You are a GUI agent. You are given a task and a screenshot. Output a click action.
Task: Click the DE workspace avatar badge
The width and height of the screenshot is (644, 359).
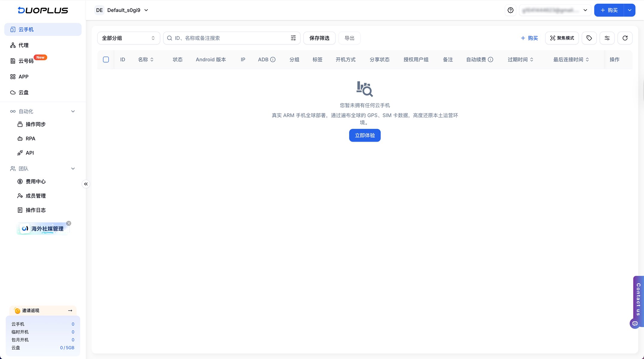[x=99, y=10]
